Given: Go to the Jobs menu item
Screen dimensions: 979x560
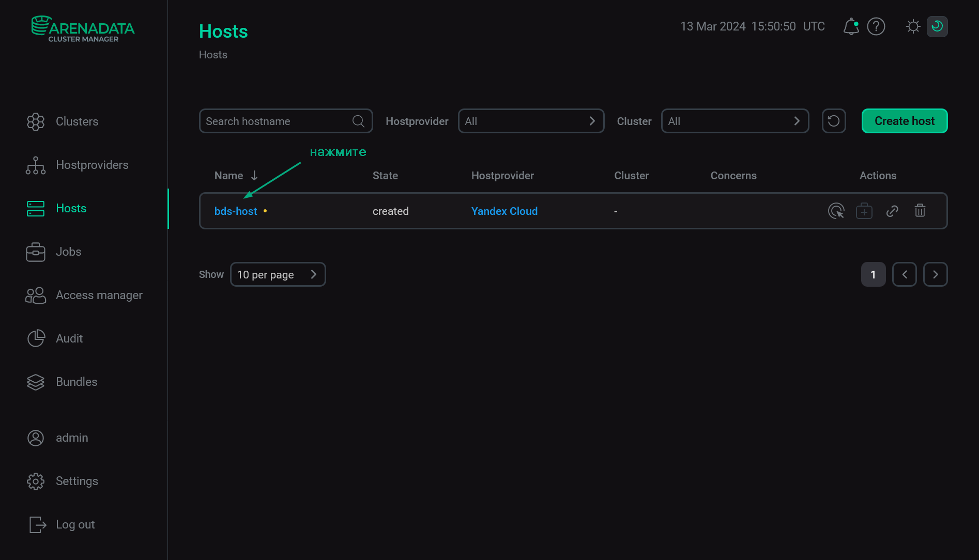Looking at the screenshot, I should tap(68, 252).
